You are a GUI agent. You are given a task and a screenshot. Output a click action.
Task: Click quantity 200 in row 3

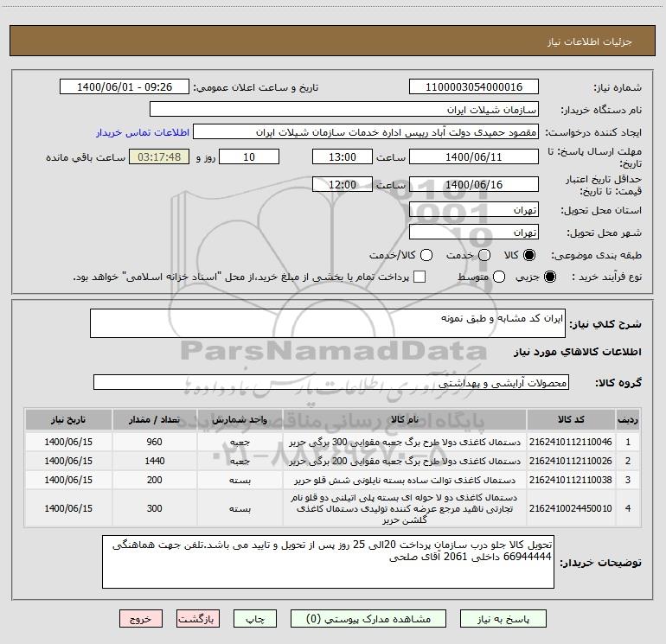click(155, 480)
